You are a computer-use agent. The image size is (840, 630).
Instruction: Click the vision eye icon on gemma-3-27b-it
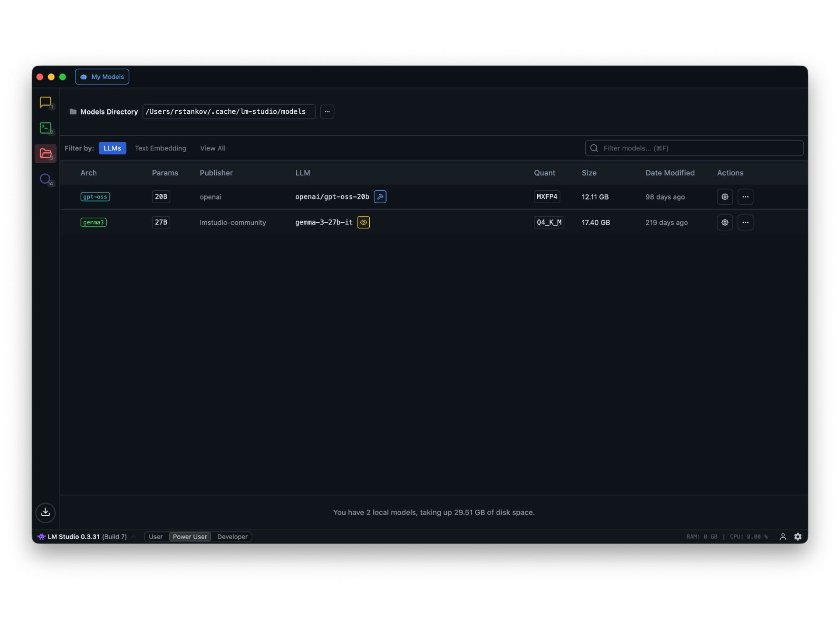tap(363, 222)
